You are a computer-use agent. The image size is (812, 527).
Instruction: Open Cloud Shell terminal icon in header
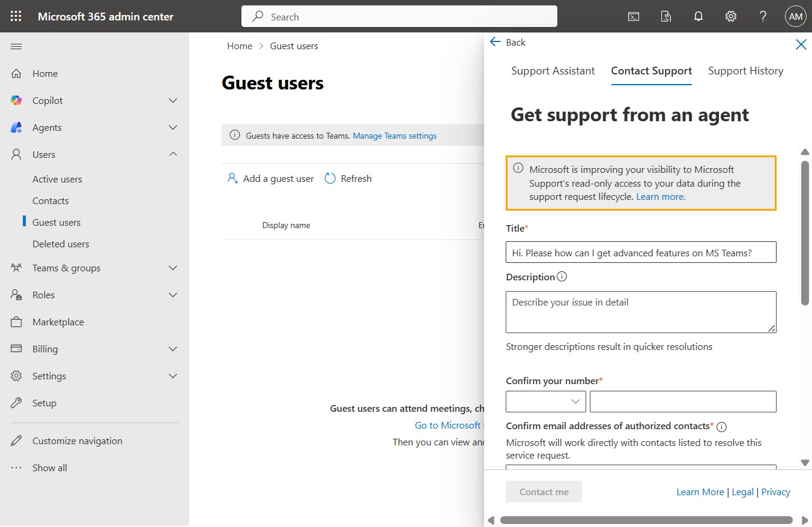click(x=634, y=17)
